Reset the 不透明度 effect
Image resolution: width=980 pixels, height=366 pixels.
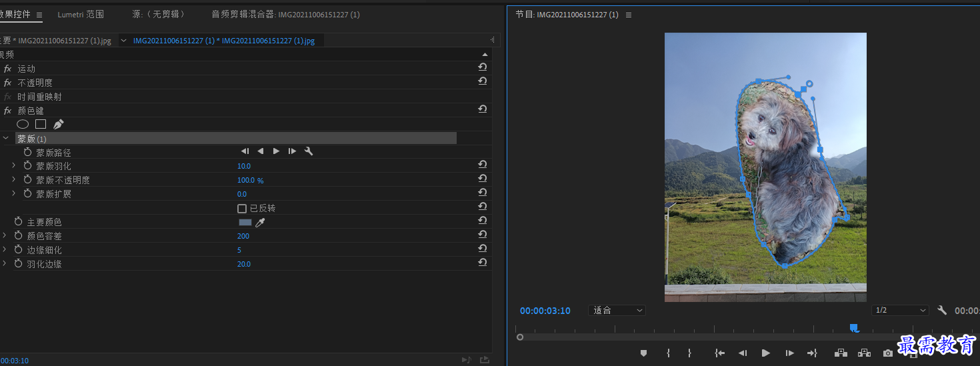482,81
